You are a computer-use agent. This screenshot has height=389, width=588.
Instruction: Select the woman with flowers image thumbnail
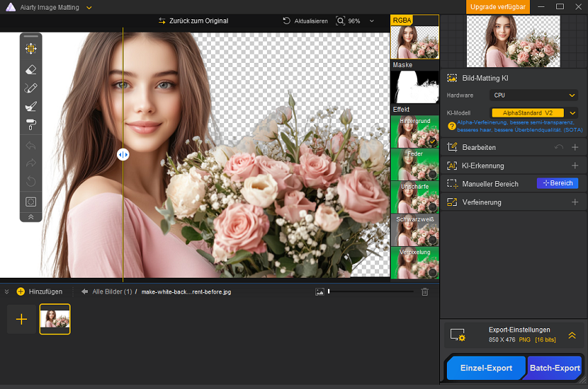(x=55, y=319)
